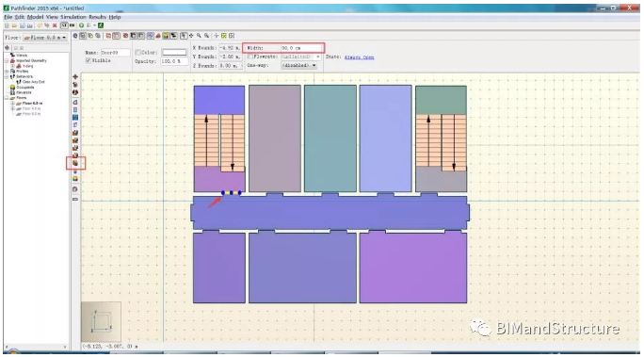This screenshot has width=644, height=357.
Task: Click the tree panel horizontal scrollbar
Action: click(36, 347)
